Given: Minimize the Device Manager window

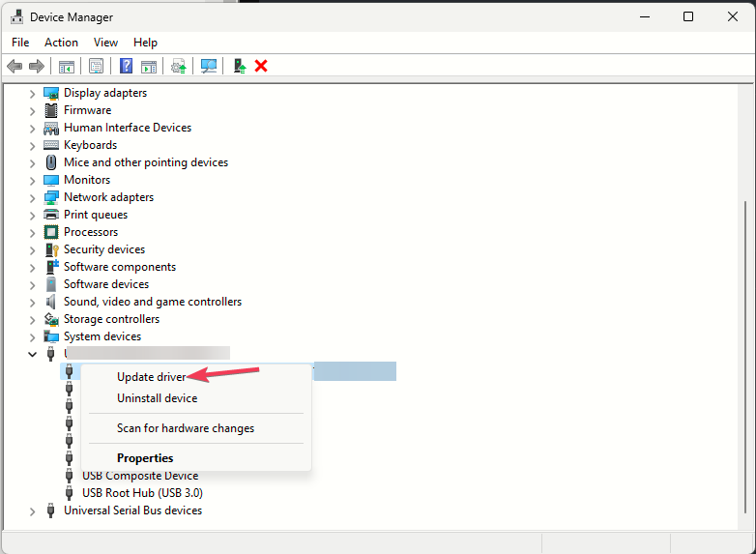Looking at the screenshot, I should pyautogui.click(x=645, y=16).
